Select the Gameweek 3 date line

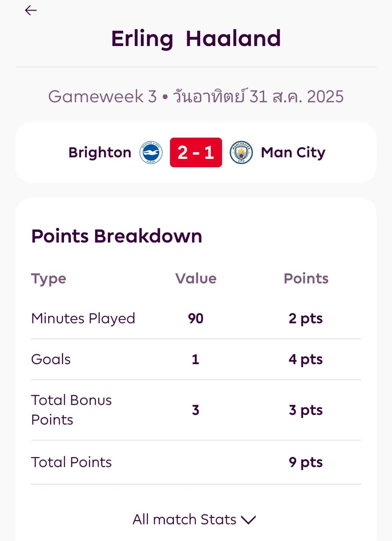coord(196,96)
